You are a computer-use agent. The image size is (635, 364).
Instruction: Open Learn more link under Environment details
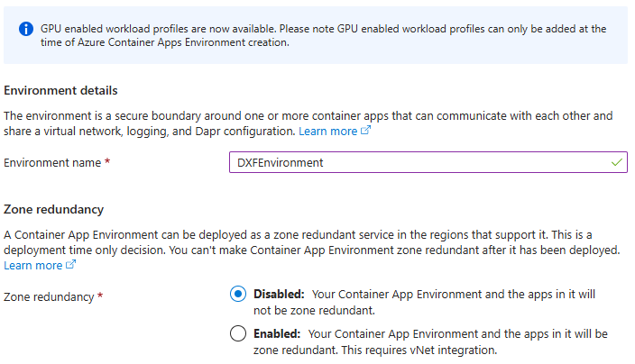[x=327, y=132]
